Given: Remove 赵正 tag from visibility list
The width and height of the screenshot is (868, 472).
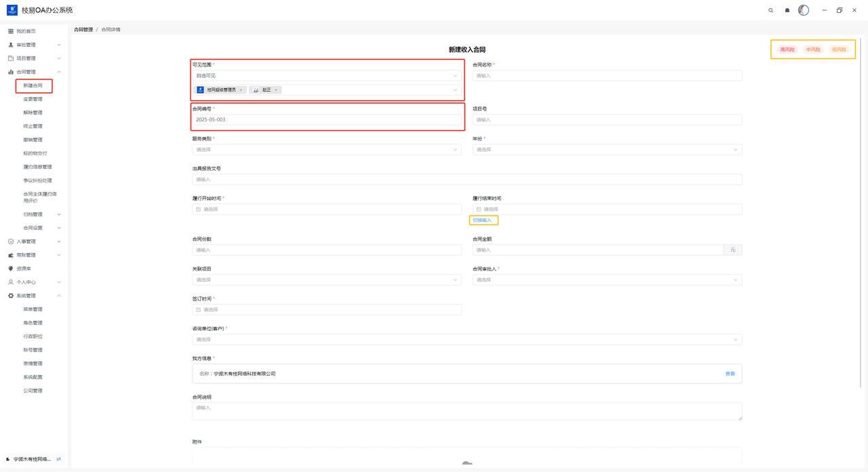Looking at the screenshot, I should [276, 90].
